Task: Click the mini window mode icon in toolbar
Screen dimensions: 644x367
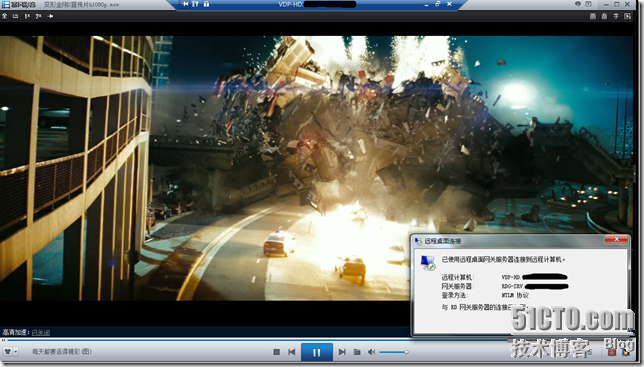Action: point(16,16)
